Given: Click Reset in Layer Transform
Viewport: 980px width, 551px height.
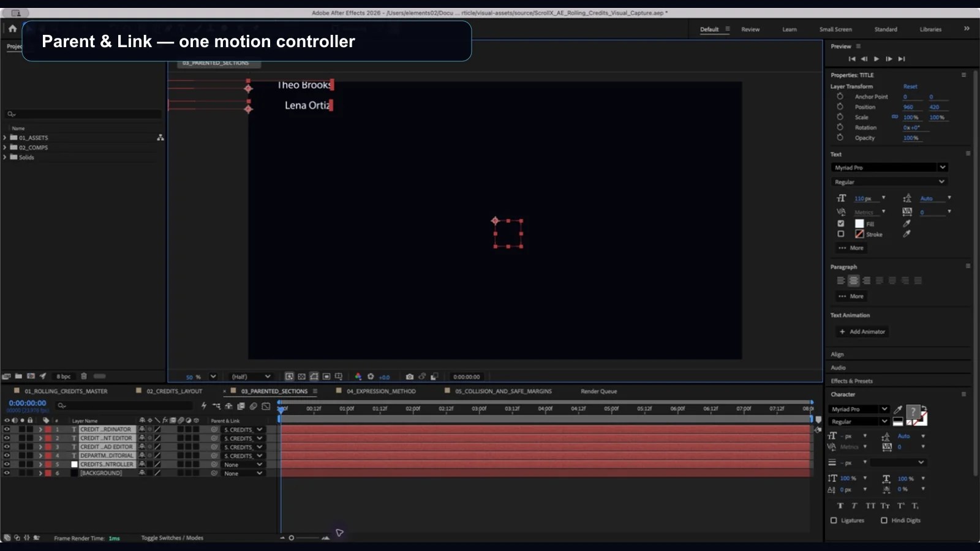Looking at the screenshot, I should click(x=910, y=86).
